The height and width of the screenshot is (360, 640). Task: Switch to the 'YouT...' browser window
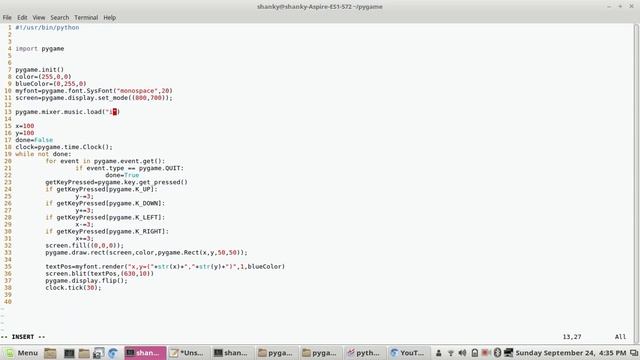click(x=408, y=353)
